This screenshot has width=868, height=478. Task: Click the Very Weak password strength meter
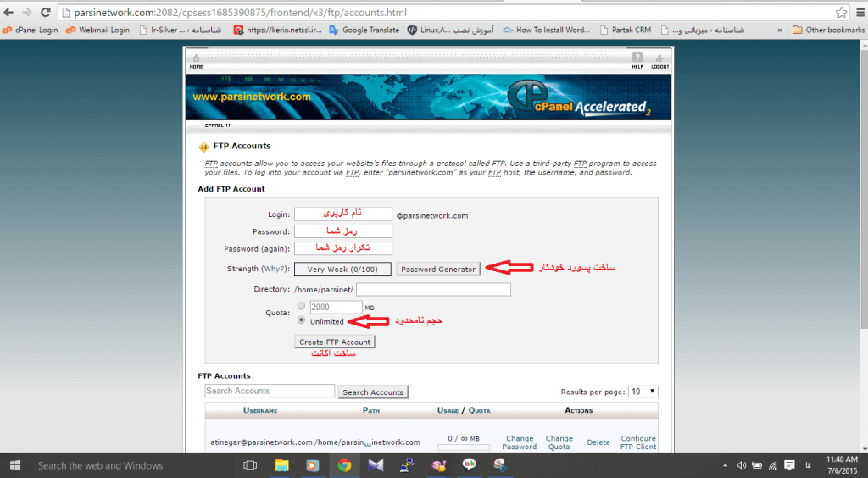[x=343, y=270]
